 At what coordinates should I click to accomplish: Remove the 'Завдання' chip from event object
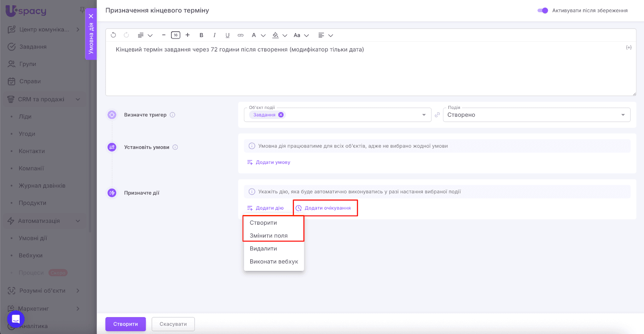click(x=281, y=115)
